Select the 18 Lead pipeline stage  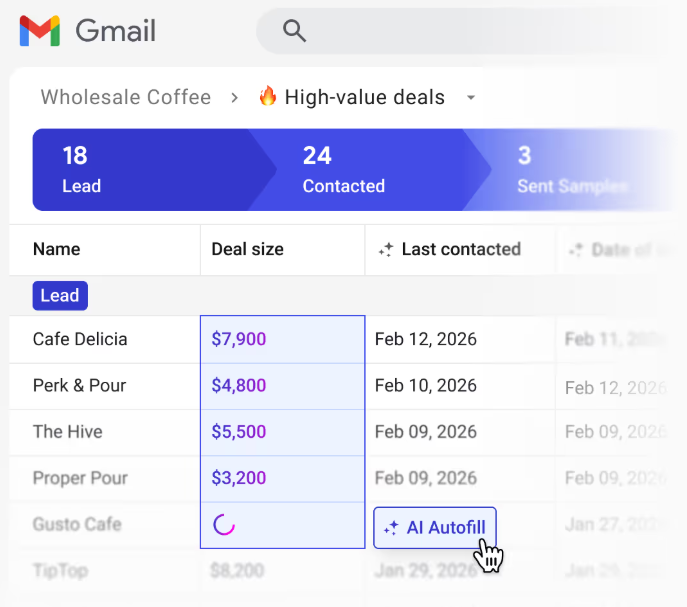point(145,170)
